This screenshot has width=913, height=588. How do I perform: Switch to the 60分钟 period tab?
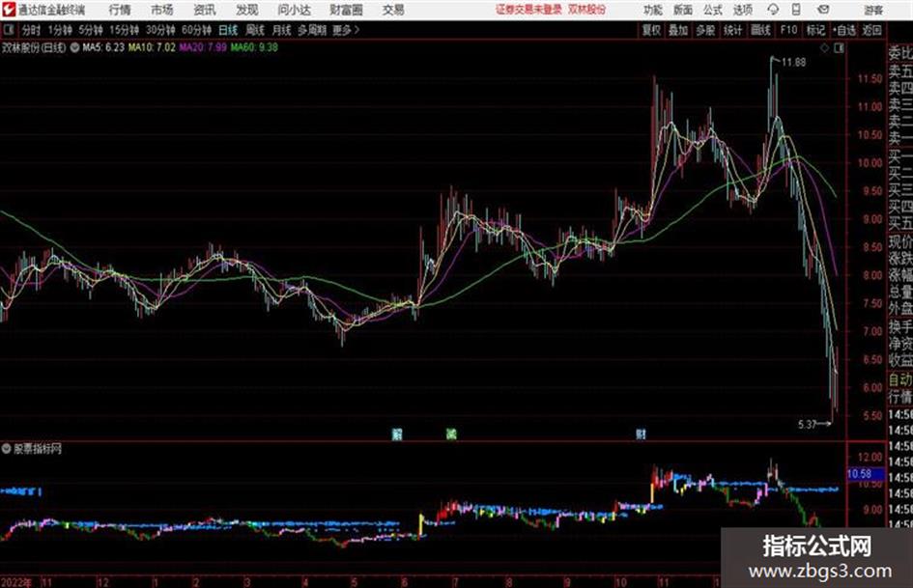[x=196, y=30]
